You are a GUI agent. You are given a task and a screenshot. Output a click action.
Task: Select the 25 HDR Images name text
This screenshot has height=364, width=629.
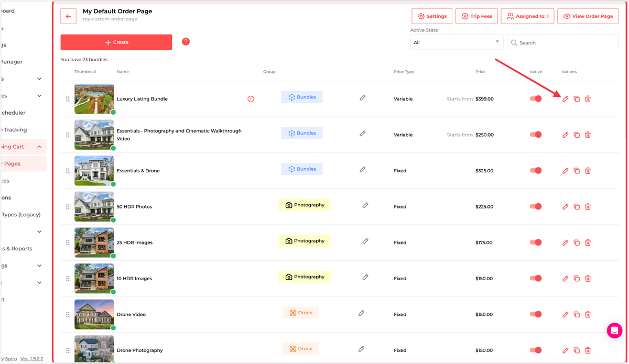(135, 242)
